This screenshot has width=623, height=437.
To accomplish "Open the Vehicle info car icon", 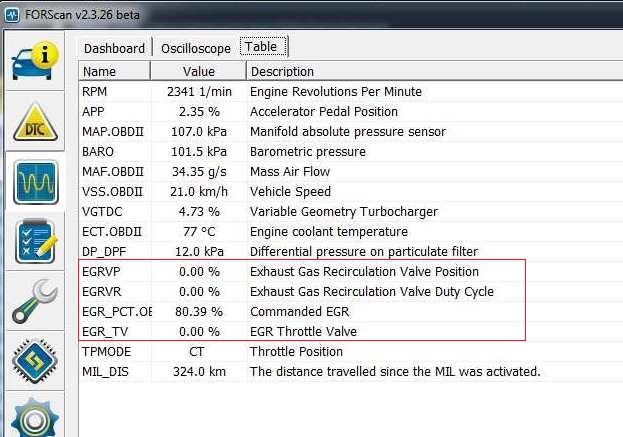I will (x=33, y=62).
